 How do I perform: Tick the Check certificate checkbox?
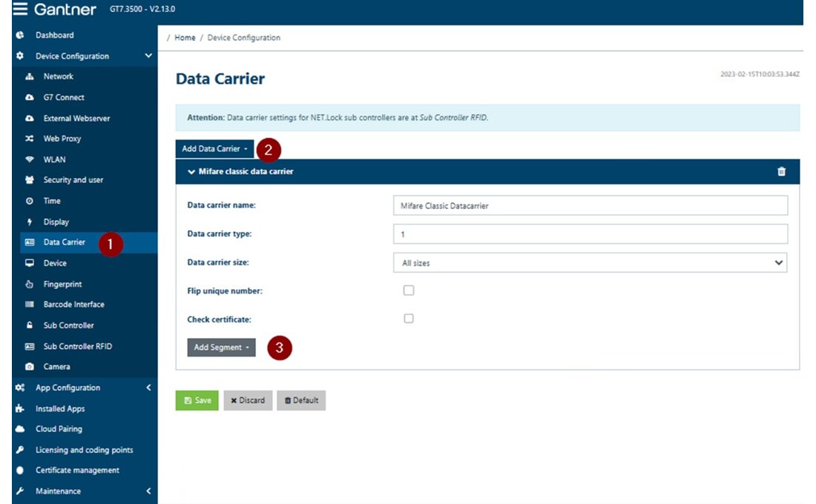click(x=409, y=319)
